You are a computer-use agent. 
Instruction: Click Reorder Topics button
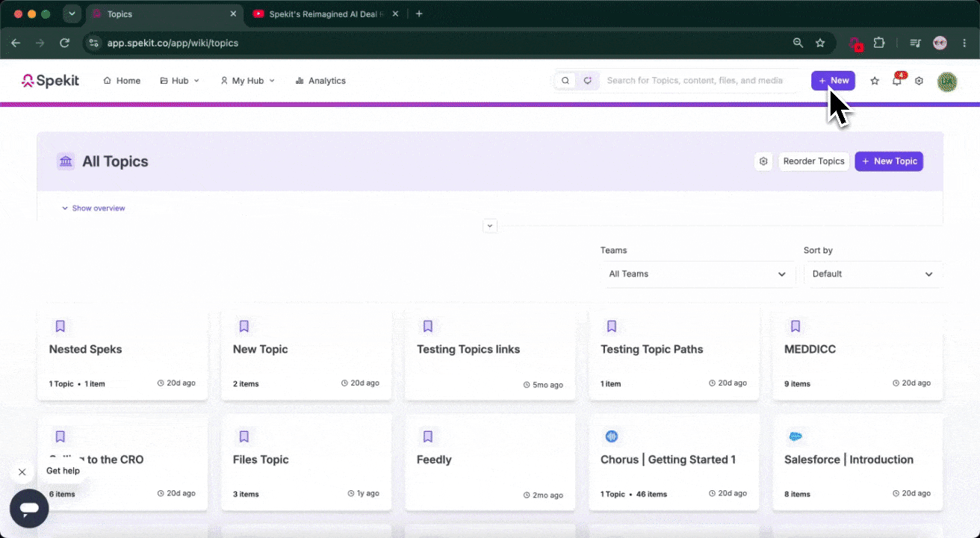[x=814, y=161]
